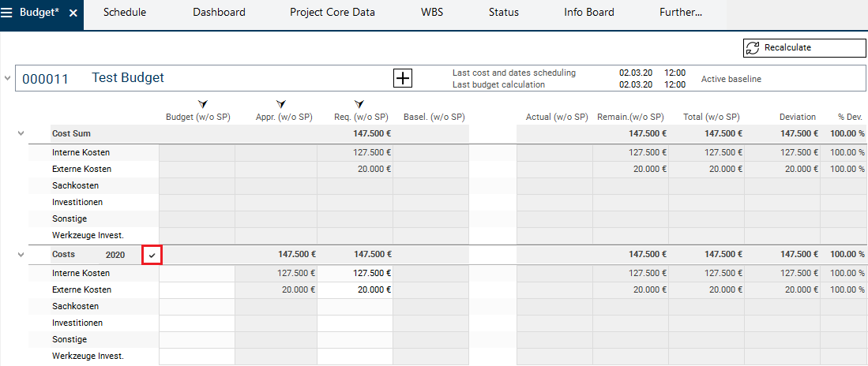Switch to the Schedule tab

point(125,13)
